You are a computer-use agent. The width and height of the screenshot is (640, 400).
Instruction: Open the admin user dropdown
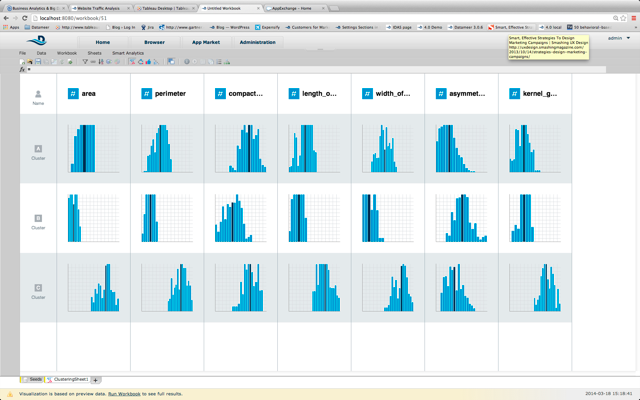tap(619, 38)
